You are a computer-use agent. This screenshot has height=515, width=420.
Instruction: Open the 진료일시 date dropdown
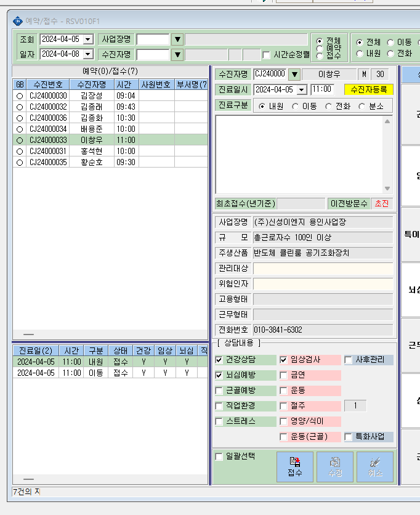(302, 90)
